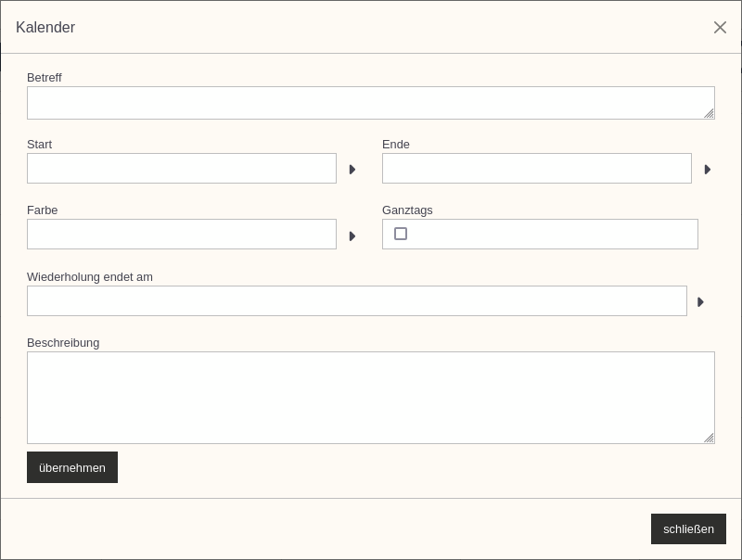The height and width of the screenshot is (560, 742).
Task: Close the Kalender dialog with the X icon
Action: click(720, 28)
